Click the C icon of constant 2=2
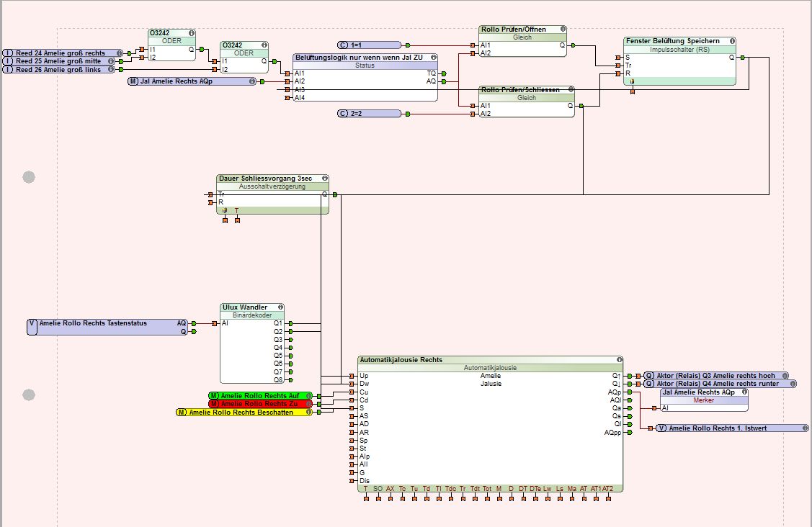 coord(343,113)
